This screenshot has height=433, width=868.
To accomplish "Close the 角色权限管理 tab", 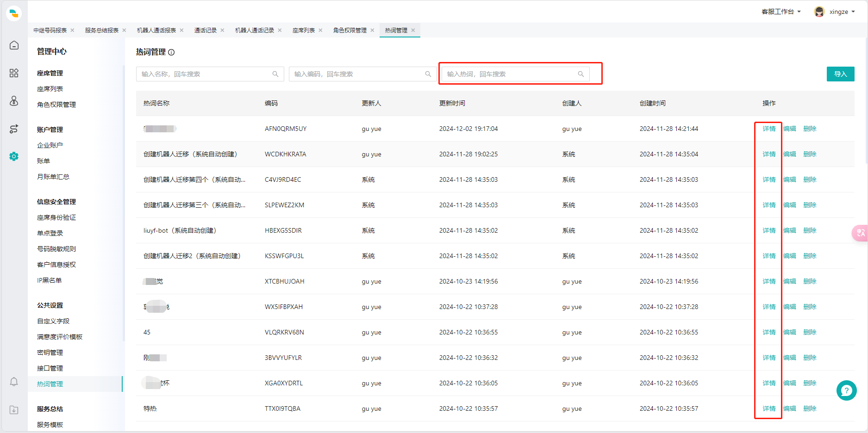I will tap(372, 31).
